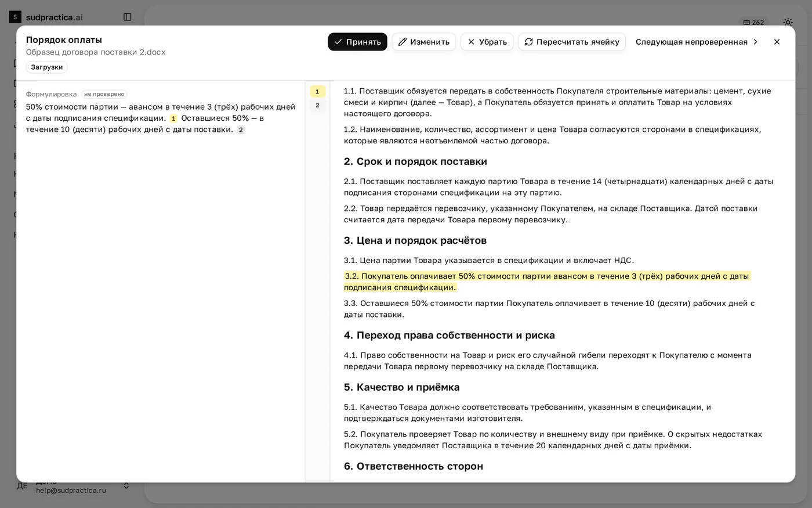The height and width of the screenshot is (508, 812).
Task: Go to Следующая непроверенная
Action: tap(697, 42)
